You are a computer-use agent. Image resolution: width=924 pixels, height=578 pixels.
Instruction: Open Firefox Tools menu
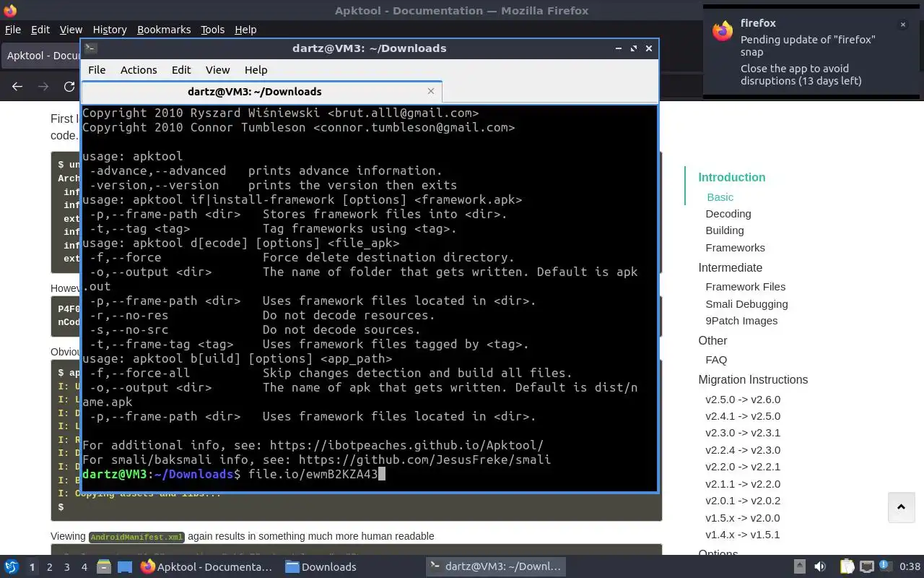coord(212,30)
